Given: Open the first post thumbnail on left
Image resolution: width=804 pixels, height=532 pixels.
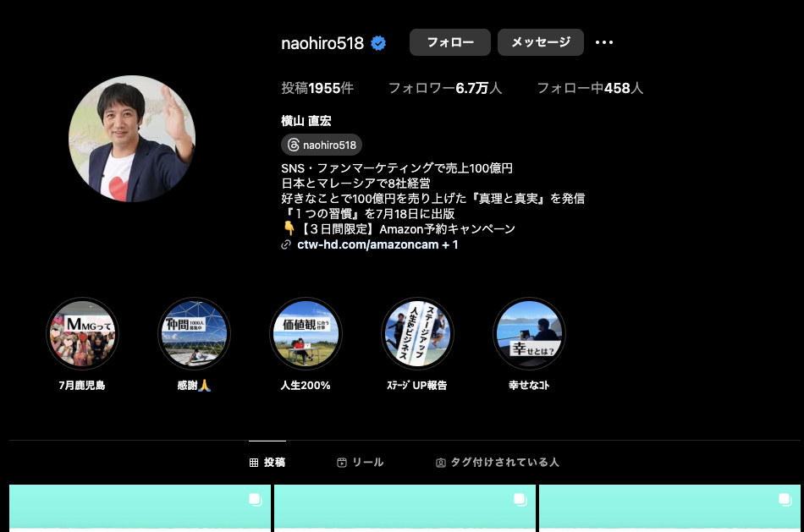Looking at the screenshot, I should coord(140,507).
